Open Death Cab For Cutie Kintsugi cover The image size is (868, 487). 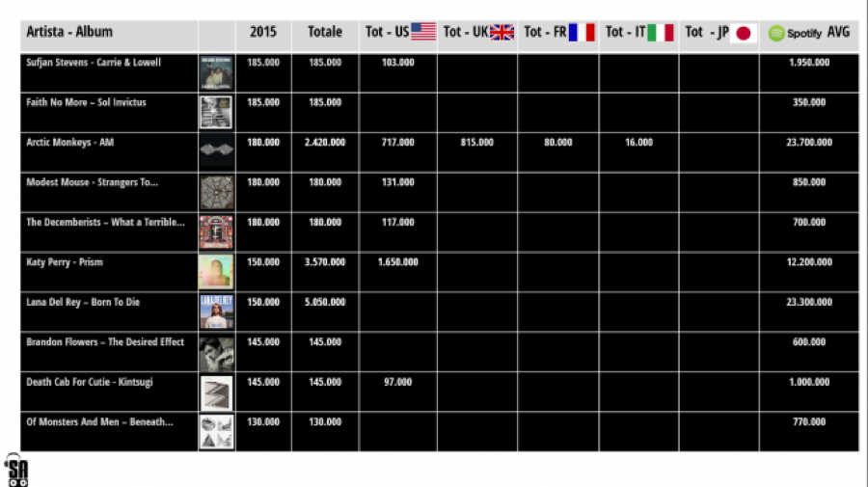(x=216, y=392)
